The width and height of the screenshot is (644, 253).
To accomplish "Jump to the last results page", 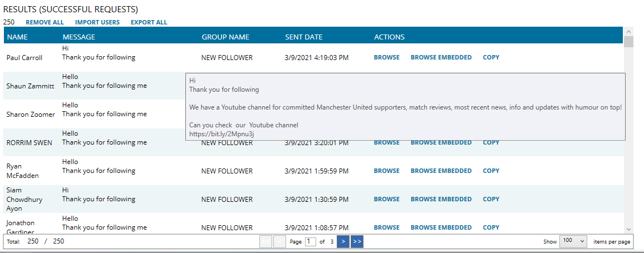I will 357,241.
